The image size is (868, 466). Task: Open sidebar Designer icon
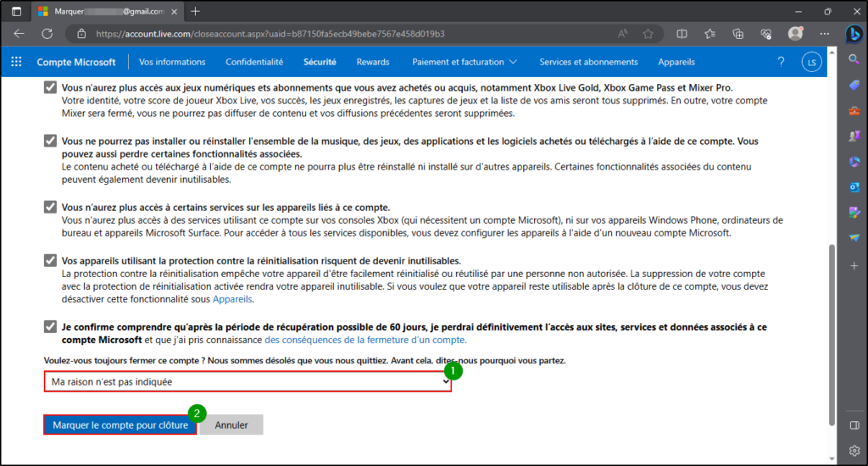coord(854,213)
